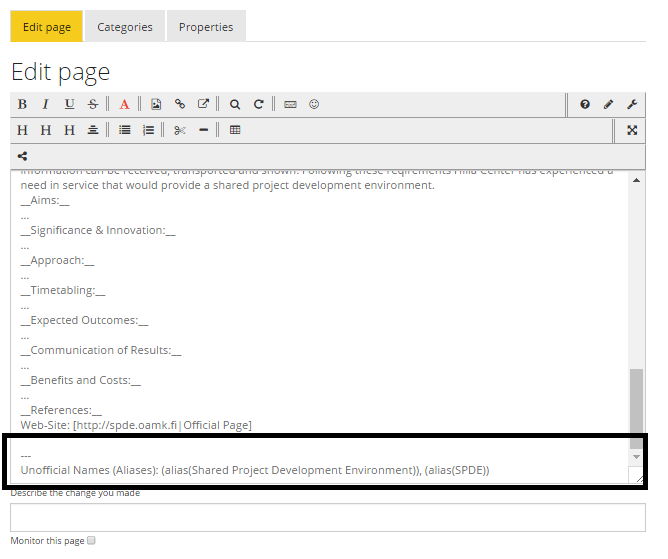The width and height of the screenshot is (668, 559).
Task: Insert numbered list
Action: click(x=148, y=130)
